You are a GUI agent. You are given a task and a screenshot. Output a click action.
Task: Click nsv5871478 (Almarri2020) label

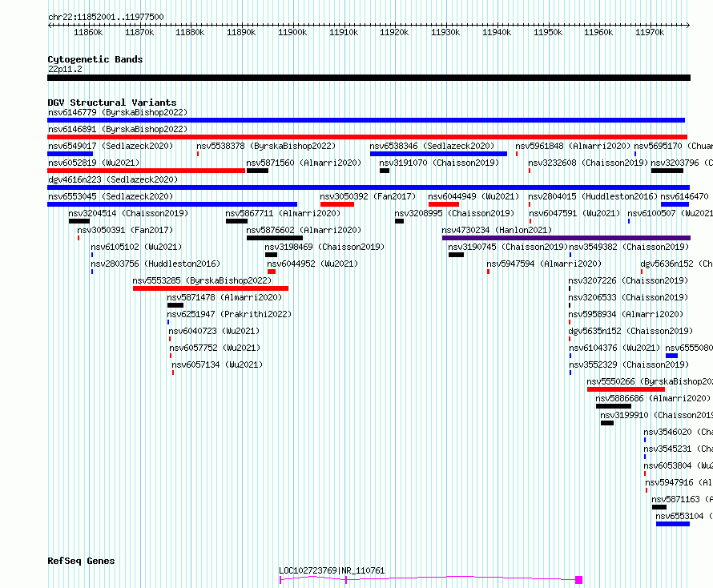coord(224,297)
